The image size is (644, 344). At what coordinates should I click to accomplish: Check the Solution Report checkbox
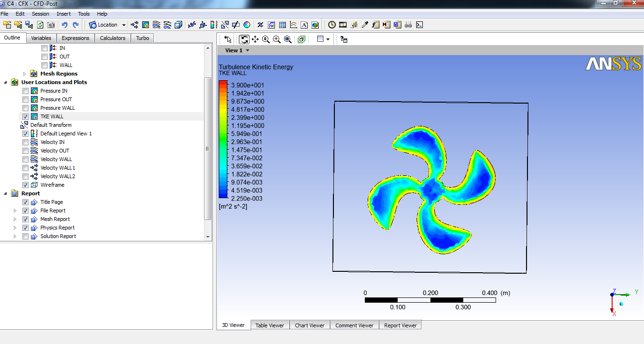(26, 236)
